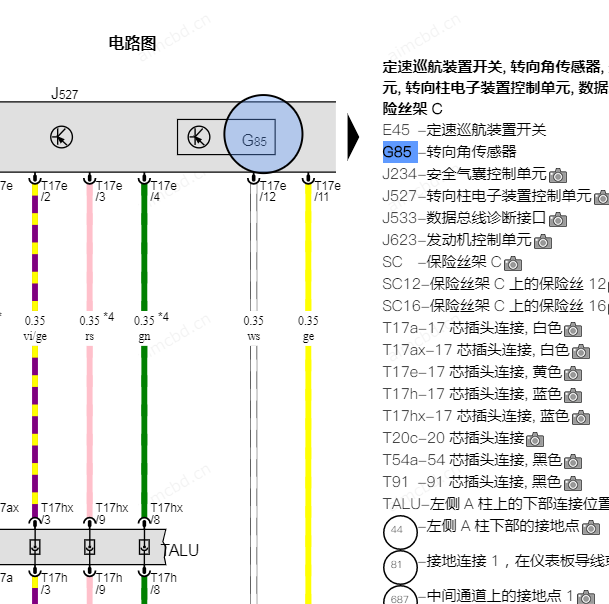The width and height of the screenshot is (609, 604).
Task: Click T20c 20 芯插头连接 entry
Action: click(453, 438)
